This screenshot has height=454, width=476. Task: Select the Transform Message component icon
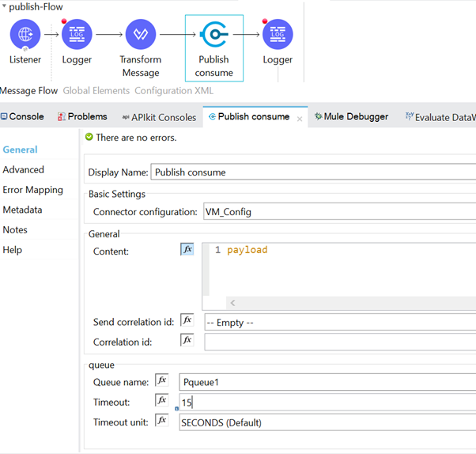(140, 35)
